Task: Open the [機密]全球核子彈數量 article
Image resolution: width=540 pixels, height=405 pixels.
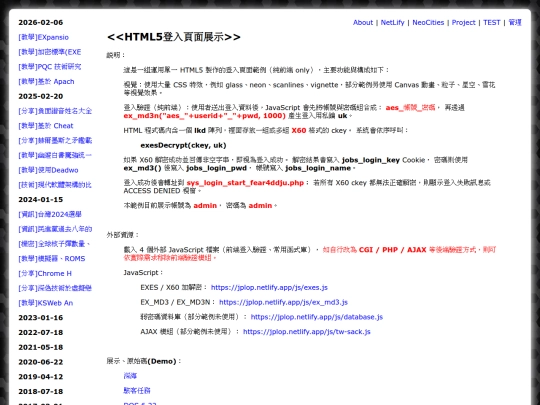Action: click(x=54, y=244)
